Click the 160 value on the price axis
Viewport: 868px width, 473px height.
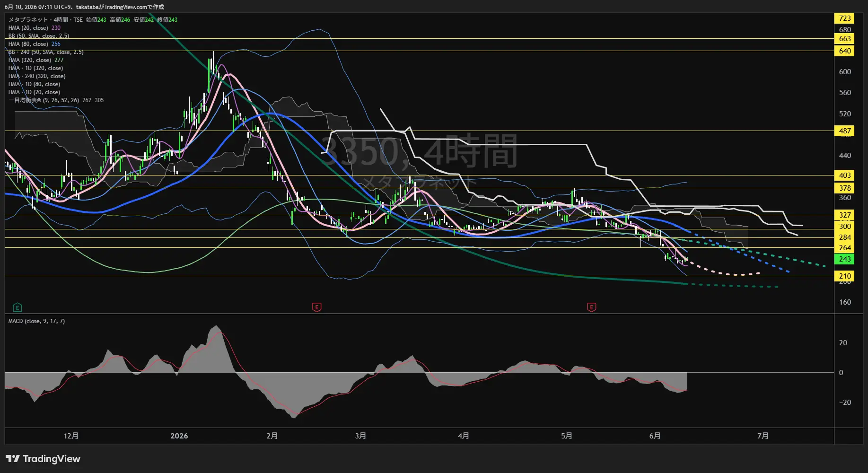point(845,302)
